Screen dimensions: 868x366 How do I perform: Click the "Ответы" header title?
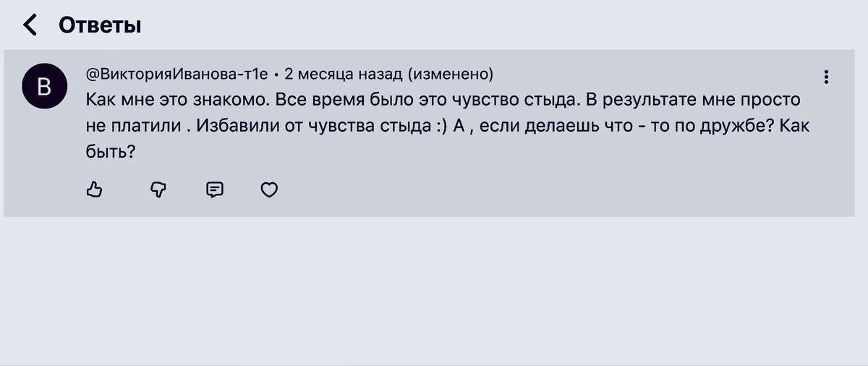pyautogui.click(x=100, y=25)
